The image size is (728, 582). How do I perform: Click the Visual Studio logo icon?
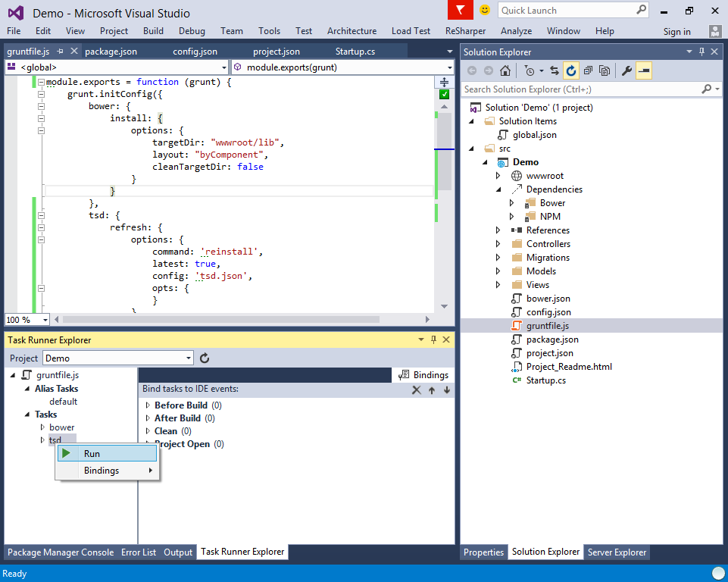[x=16, y=13]
